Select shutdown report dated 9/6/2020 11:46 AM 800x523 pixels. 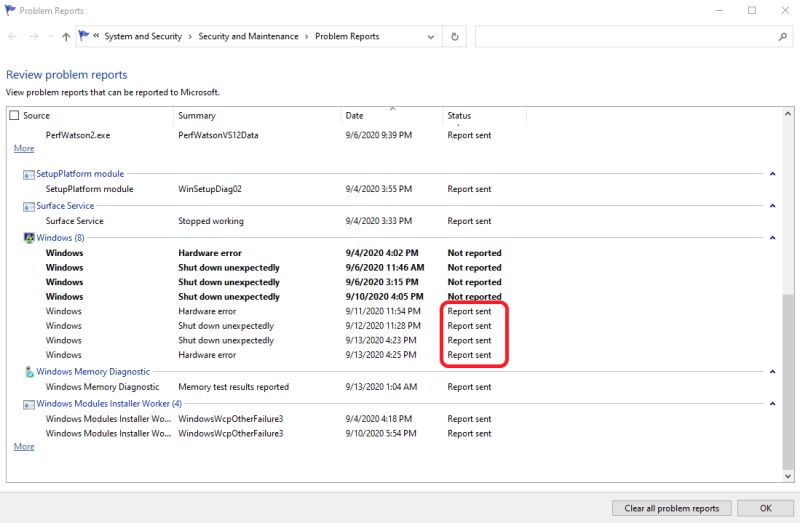click(273, 267)
